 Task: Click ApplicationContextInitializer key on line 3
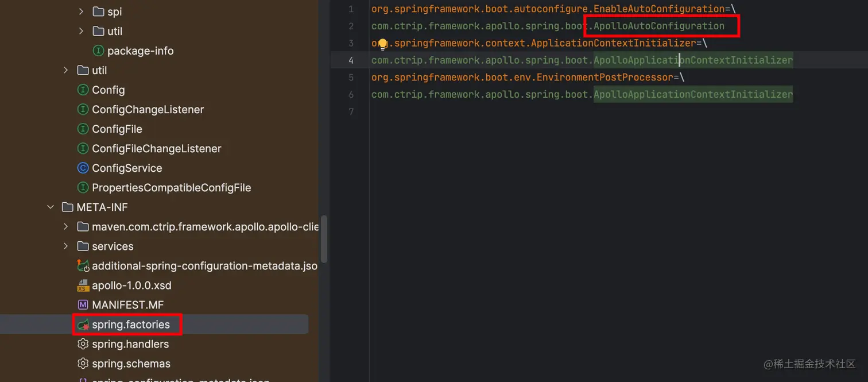tap(614, 43)
